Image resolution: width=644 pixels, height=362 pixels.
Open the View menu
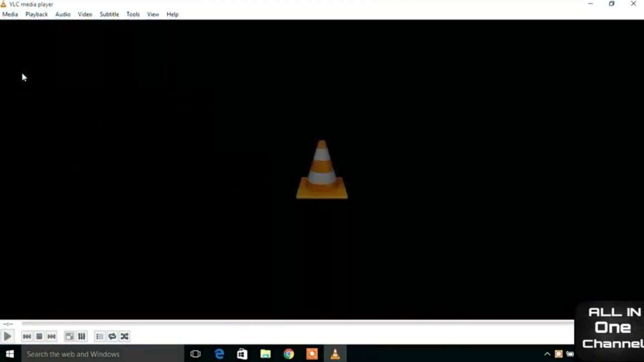pyautogui.click(x=153, y=14)
